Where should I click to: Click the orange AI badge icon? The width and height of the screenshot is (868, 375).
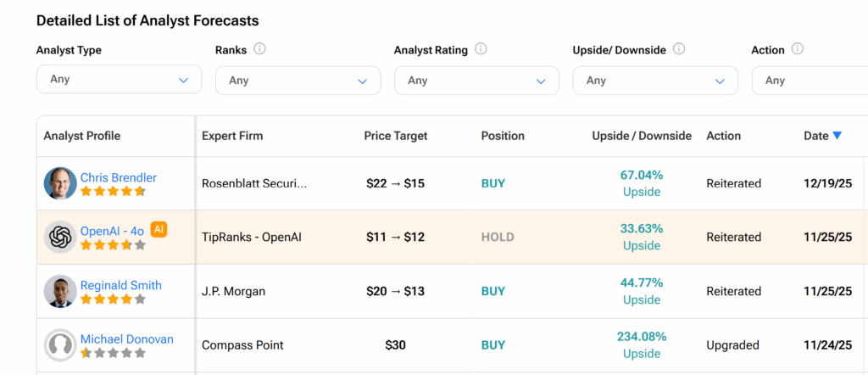(x=159, y=229)
